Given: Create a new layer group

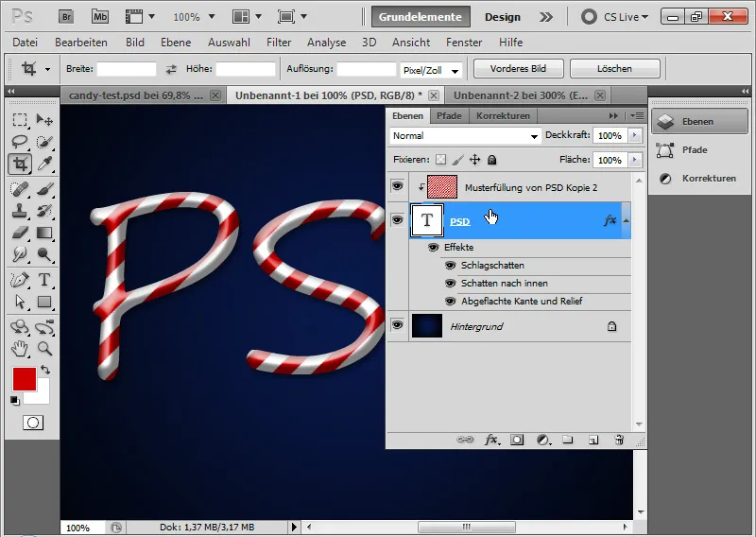Looking at the screenshot, I should 568,440.
